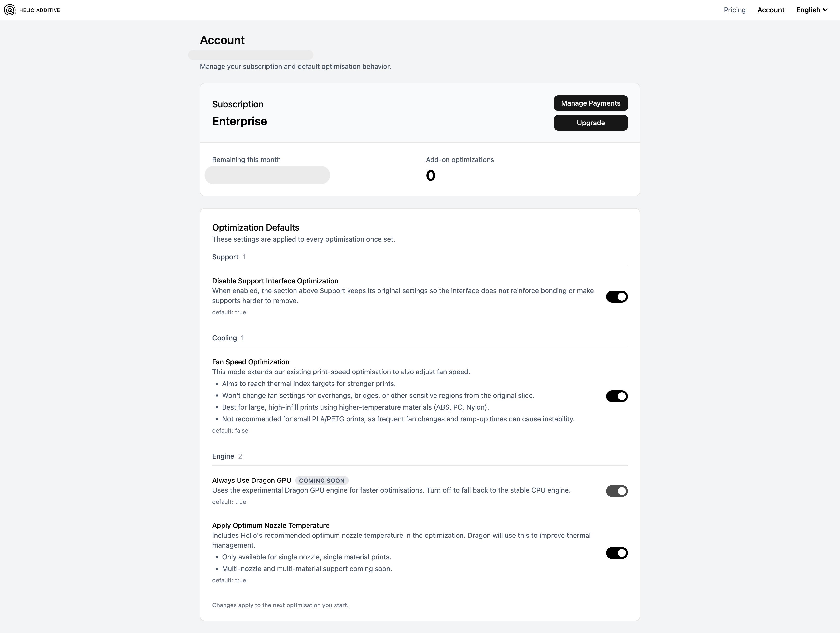
Task: Click the Engine section header
Action: pyautogui.click(x=223, y=456)
